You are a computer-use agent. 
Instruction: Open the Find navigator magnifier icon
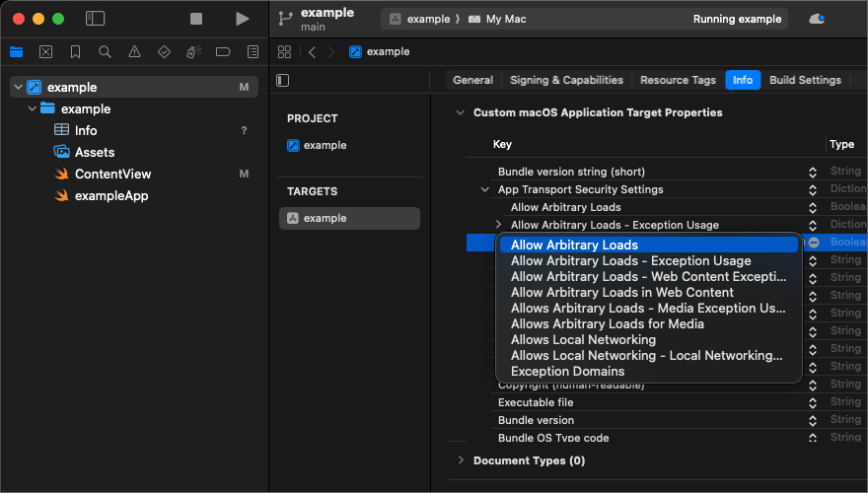(105, 51)
